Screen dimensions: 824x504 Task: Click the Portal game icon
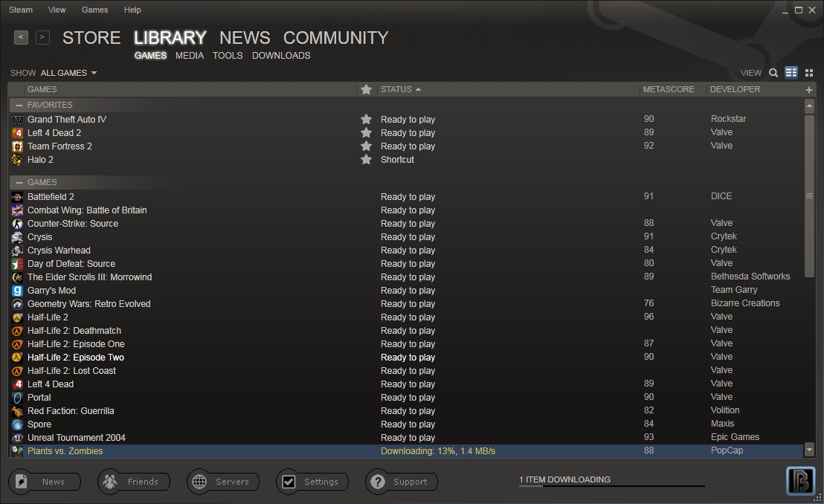(17, 397)
